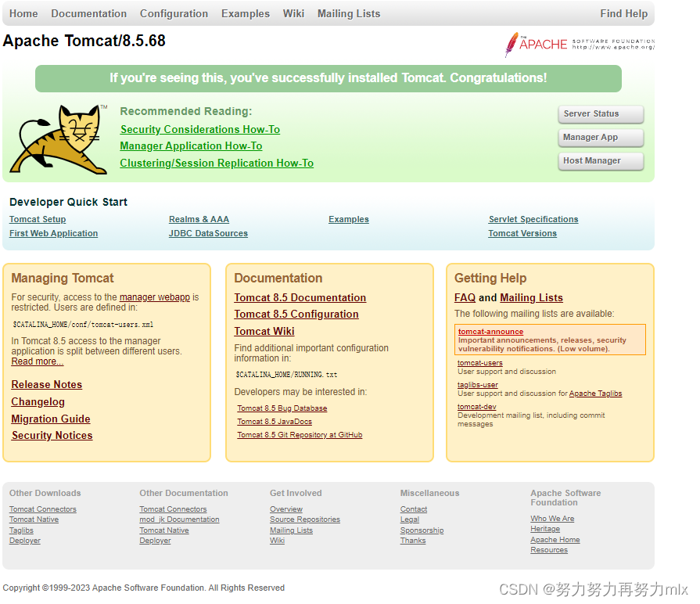Click the Server Status button

601,113
